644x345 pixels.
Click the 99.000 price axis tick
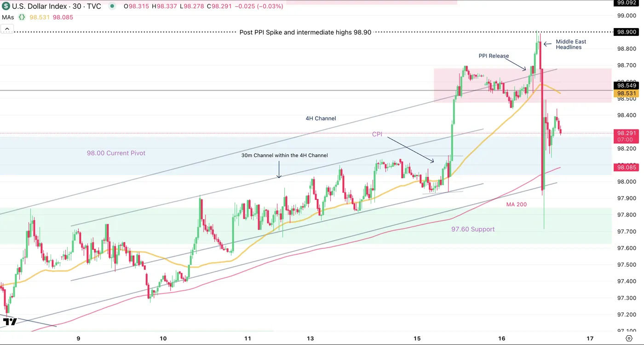pyautogui.click(x=626, y=16)
